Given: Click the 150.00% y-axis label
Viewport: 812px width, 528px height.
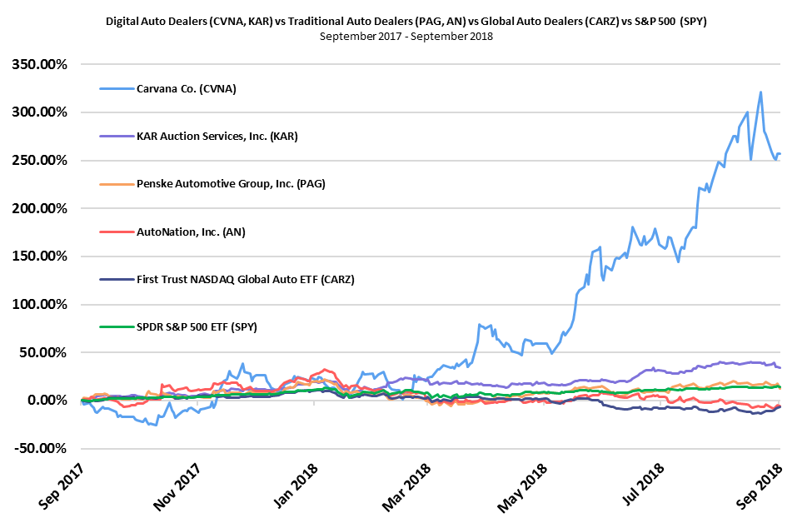Looking at the screenshot, I should point(40,257).
